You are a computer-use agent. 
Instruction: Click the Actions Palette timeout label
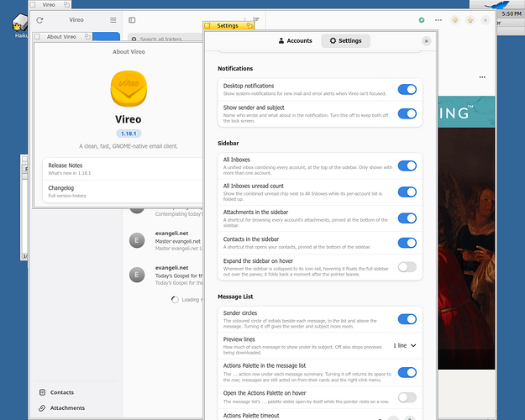pyautogui.click(x=251, y=415)
